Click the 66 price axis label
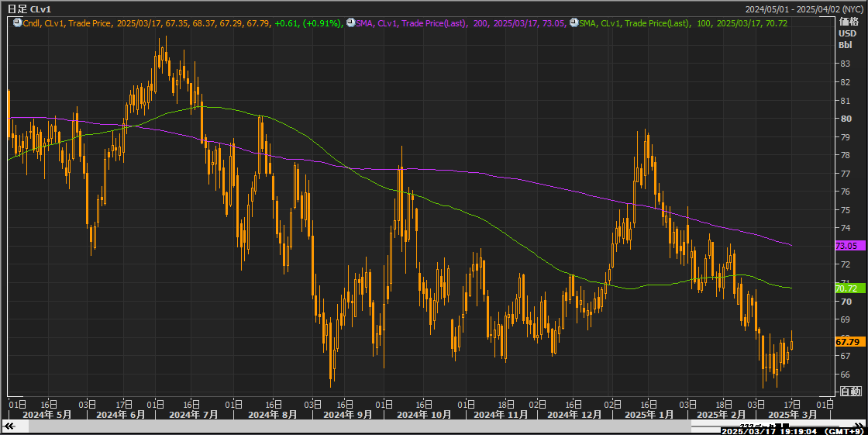 [846, 375]
